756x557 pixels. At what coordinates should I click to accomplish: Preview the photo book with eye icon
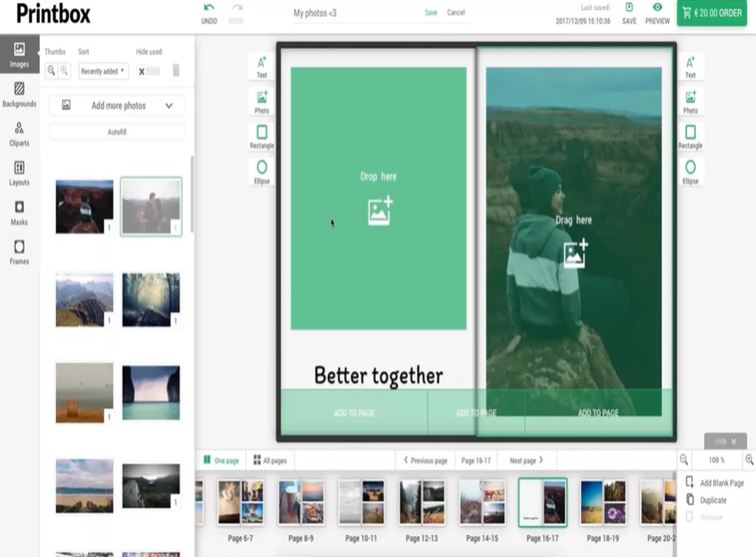tap(657, 8)
